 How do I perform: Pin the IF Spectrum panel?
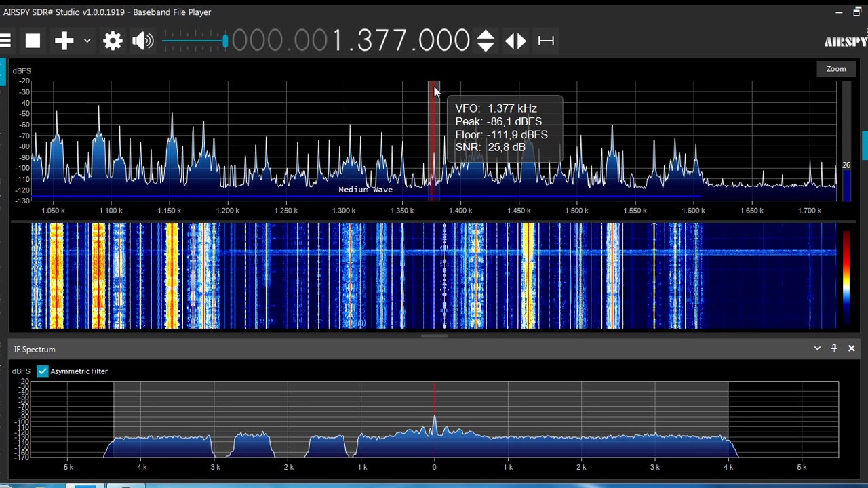[834, 348]
